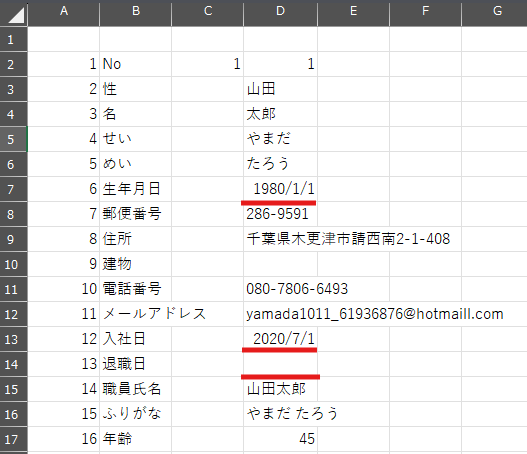Image resolution: width=527 pixels, height=454 pixels.
Task: Click the phone number '080-7806-6493'
Action: click(297, 289)
